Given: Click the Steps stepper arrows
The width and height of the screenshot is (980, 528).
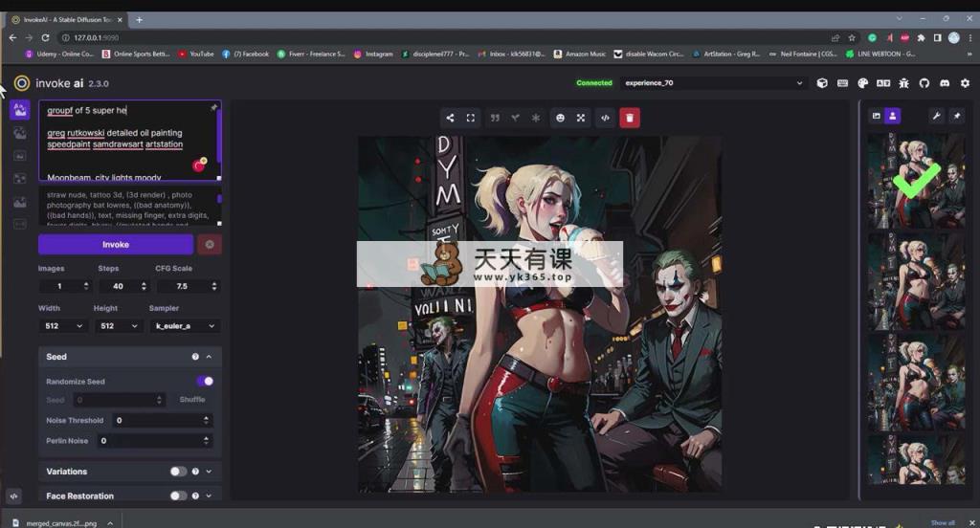Looking at the screenshot, I should coord(144,286).
